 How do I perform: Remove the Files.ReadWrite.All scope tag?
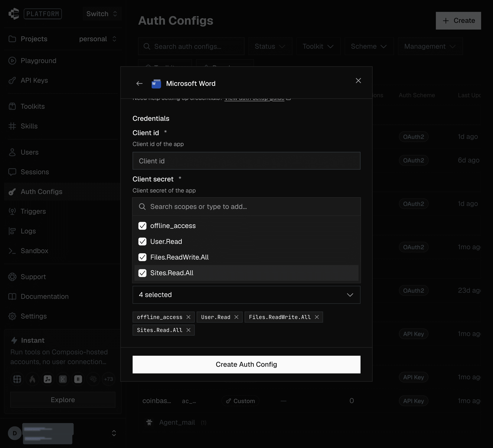(317, 317)
